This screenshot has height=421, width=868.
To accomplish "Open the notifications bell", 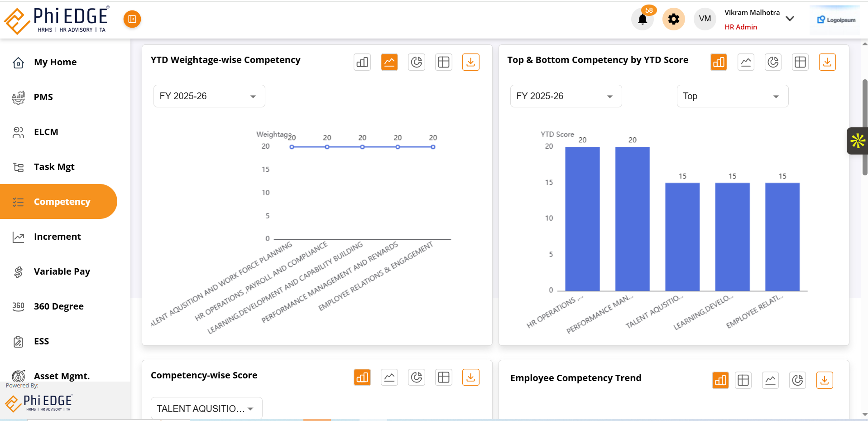I will coord(642,19).
